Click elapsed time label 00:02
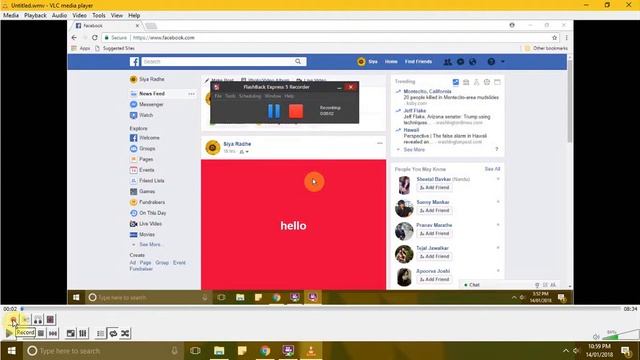 tap(10, 309)
